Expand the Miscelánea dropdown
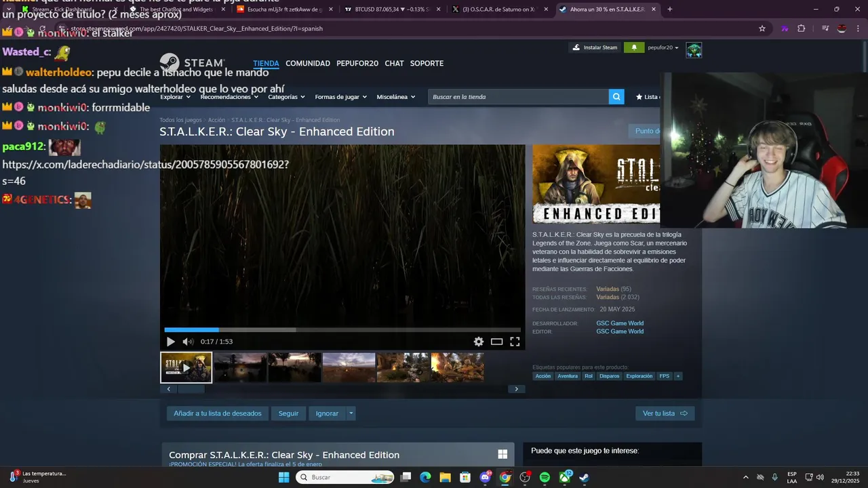The width and height of the screenshot is (868, 488). coord(396,97)
